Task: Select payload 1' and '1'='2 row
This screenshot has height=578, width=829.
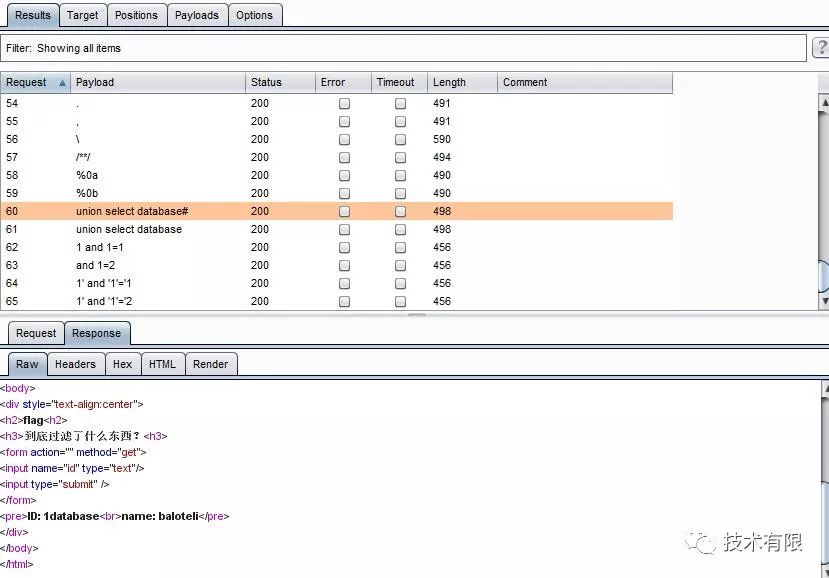Action: coord(336,301)
